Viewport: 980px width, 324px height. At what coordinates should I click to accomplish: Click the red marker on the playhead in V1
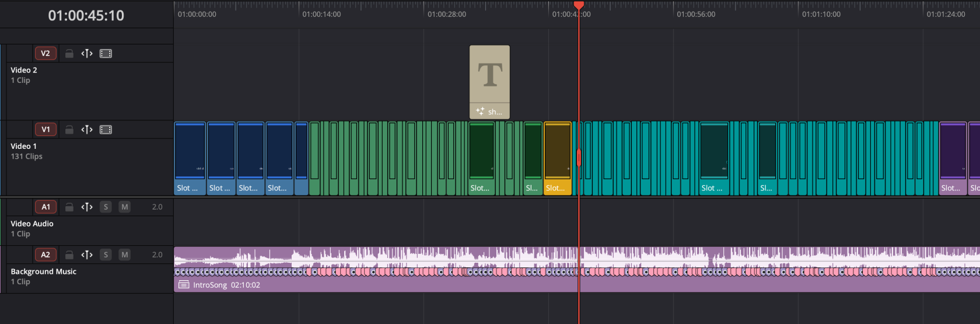point(579,158)
